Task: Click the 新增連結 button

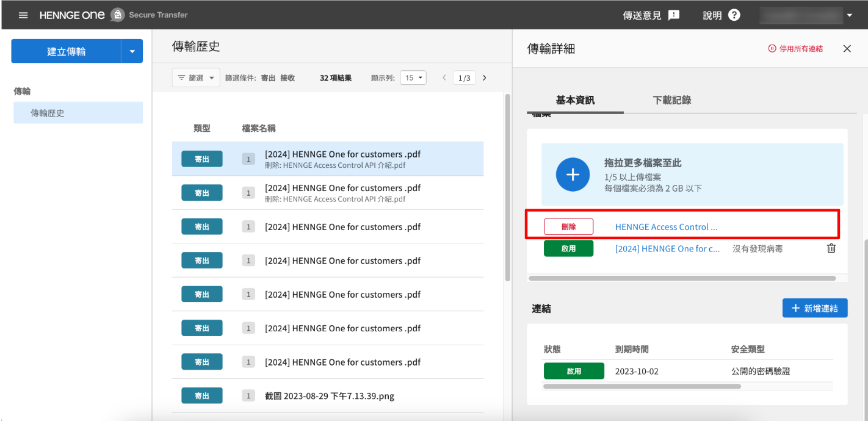Action: [815, 308]
